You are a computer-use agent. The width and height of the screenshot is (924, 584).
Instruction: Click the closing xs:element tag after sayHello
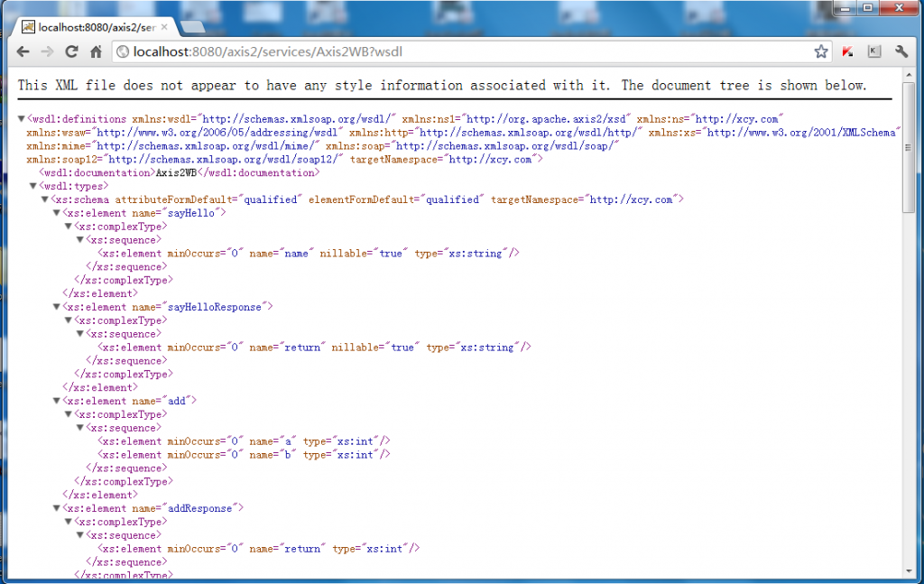click(100, 293)
